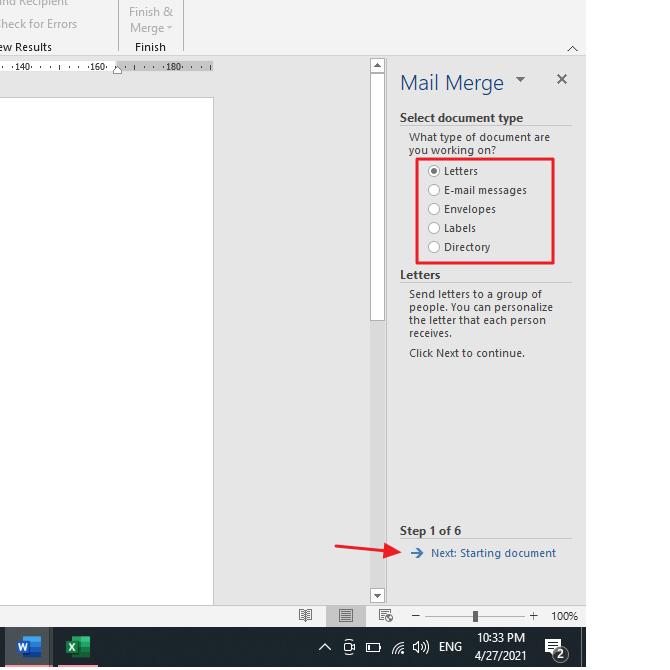
Task: Switch to Read Mode view
Action: (x=306, y=616)
